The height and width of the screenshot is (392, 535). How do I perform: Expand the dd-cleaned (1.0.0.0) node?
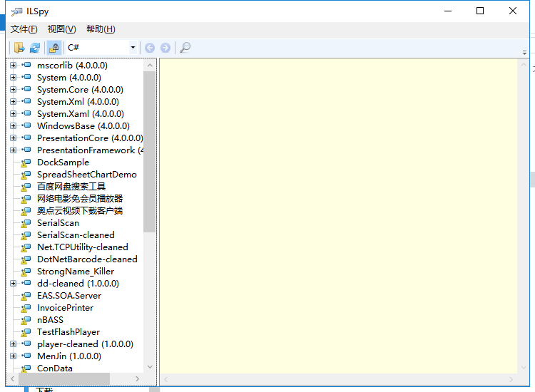click(13, 283)
